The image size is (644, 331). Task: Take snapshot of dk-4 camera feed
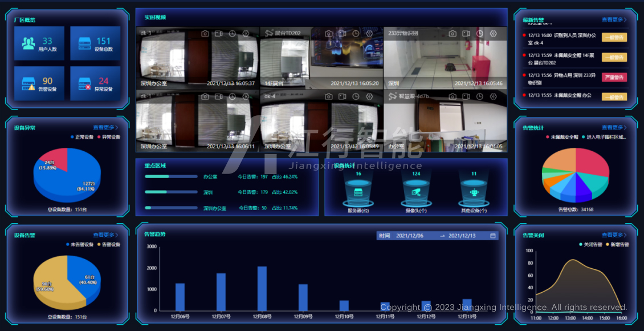tap(329, 96)
